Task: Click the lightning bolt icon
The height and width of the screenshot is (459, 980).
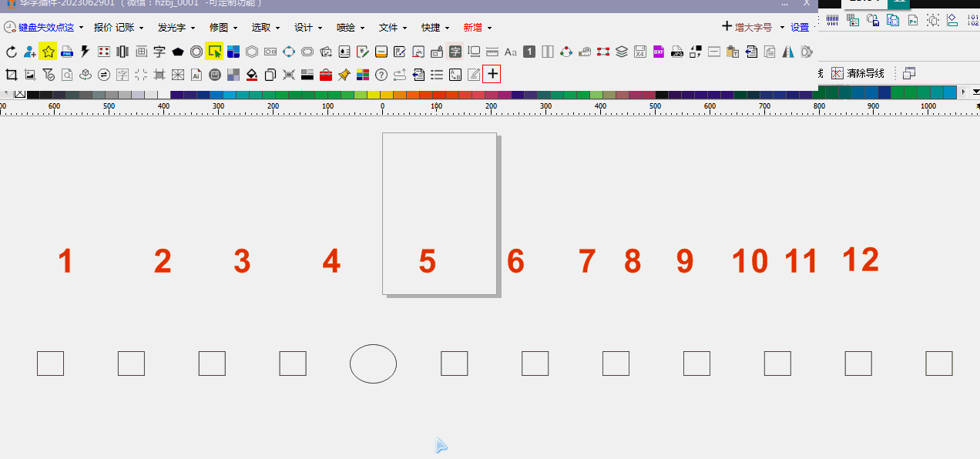Action: pos(85,52)
